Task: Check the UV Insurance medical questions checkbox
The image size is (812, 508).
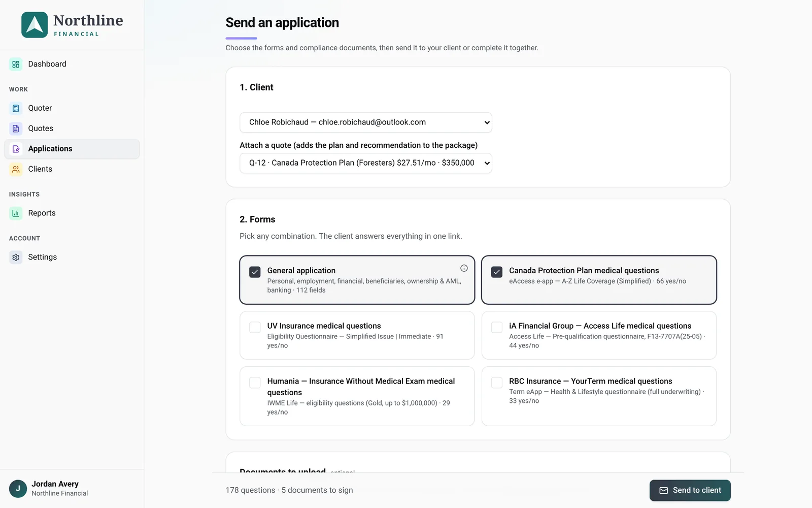Action: click(x=255, y=327)
